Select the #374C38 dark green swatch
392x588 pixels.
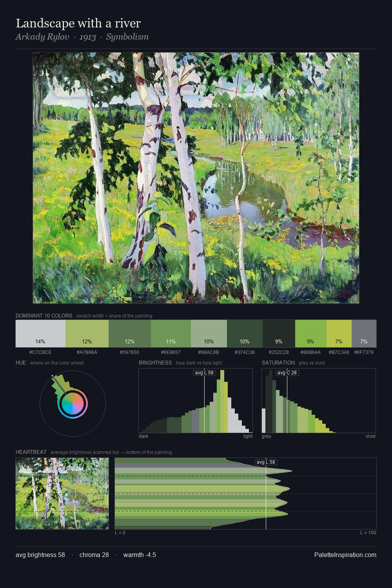(x=245, y=334)
